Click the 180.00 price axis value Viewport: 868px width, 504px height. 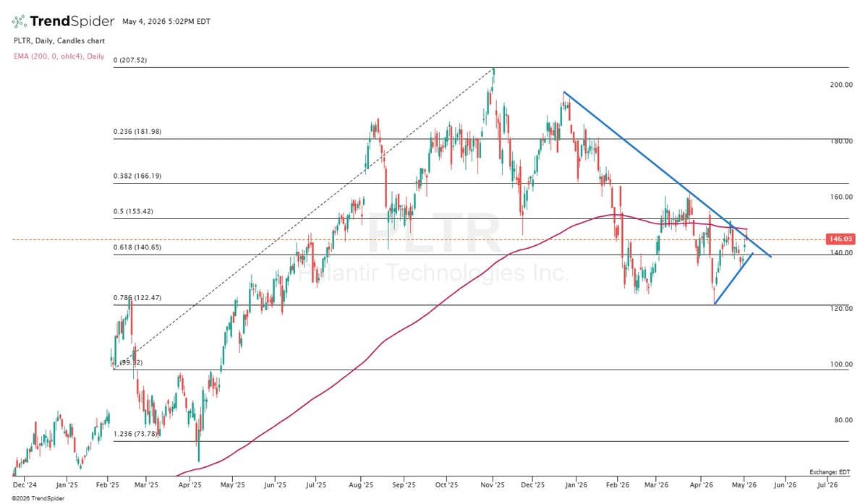(x=842, y=142)
